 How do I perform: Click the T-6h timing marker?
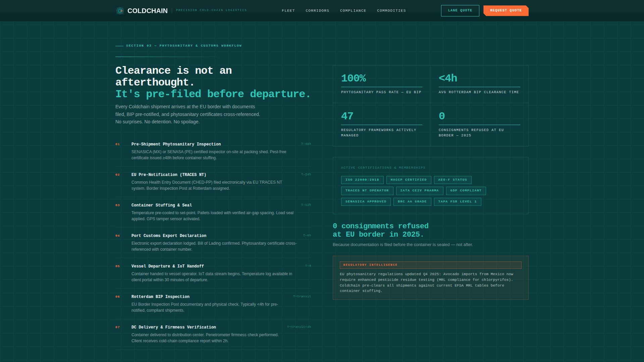click(307, 236)
